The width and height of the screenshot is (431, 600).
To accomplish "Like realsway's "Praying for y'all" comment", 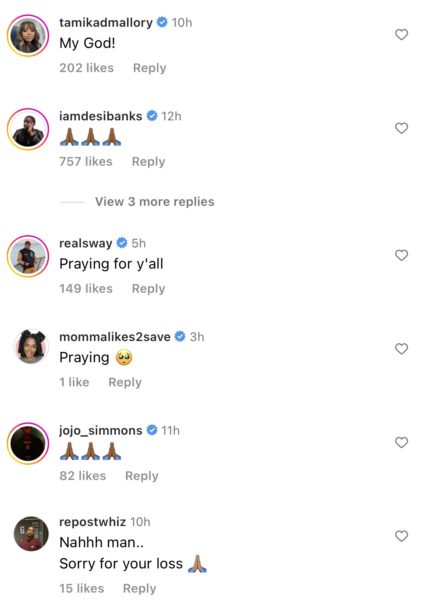I will point(401,255).
